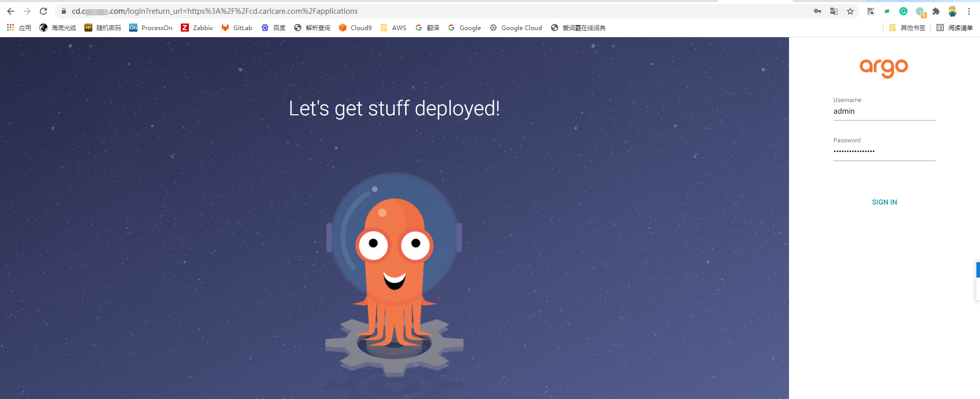Open the Minion profile avatar
The image size is (980, 399).
pyautogui.click(x=952, y=11)
